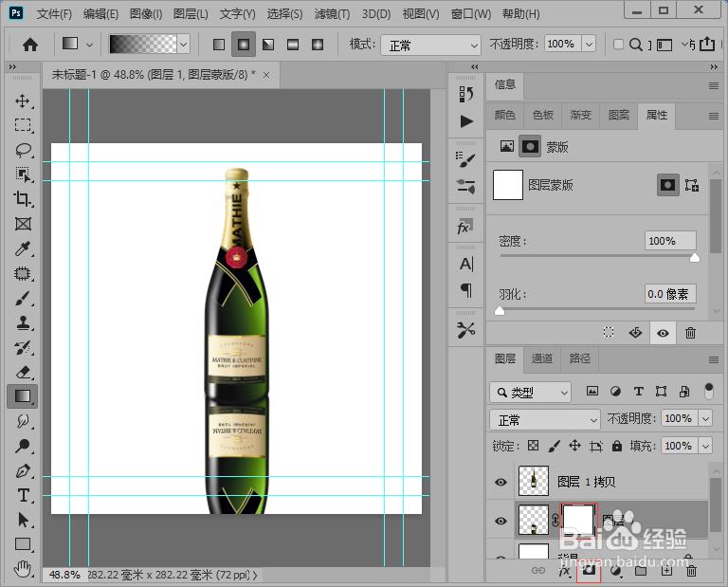Select the Eraser tool
The width and height of the screenshot is (728, 587).
click(x=23, y=372)
